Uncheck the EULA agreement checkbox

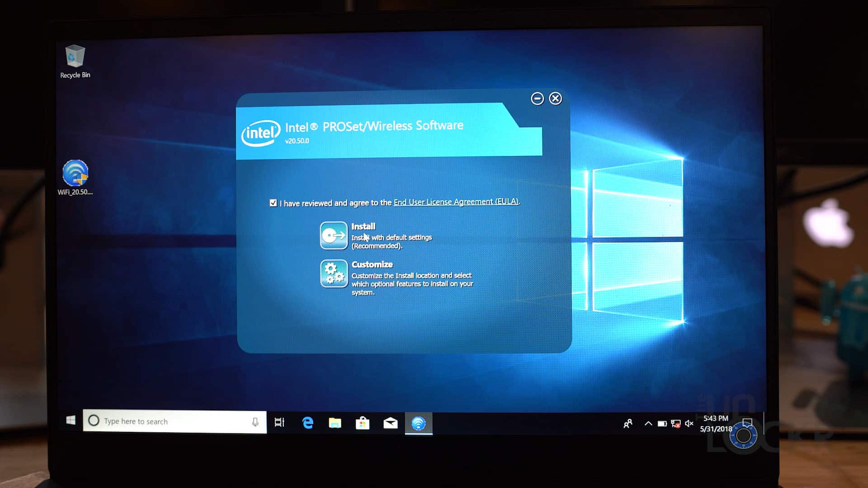(x=273, y=203)
